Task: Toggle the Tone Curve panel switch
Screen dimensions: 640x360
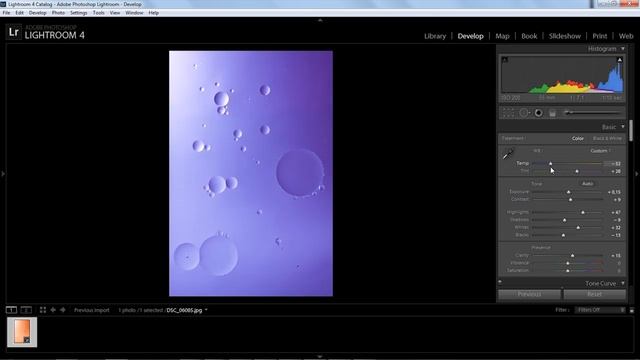Action: click(500, 282)
